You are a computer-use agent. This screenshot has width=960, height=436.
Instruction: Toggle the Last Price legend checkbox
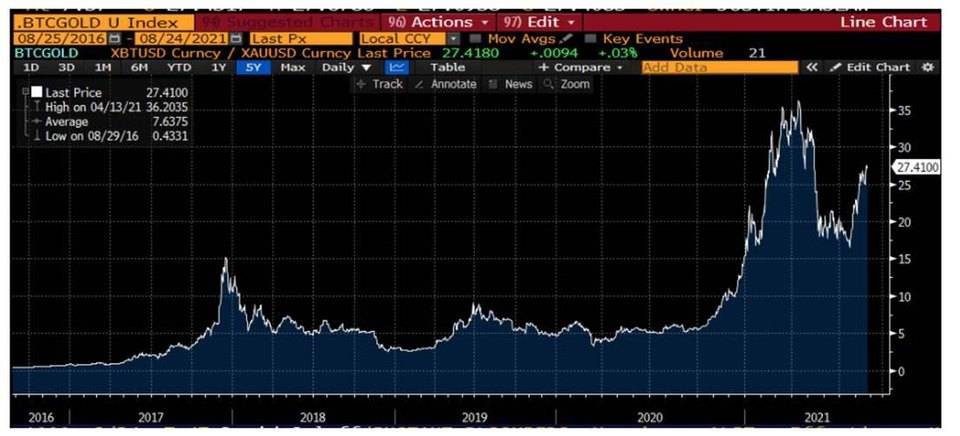pos(37,92)
